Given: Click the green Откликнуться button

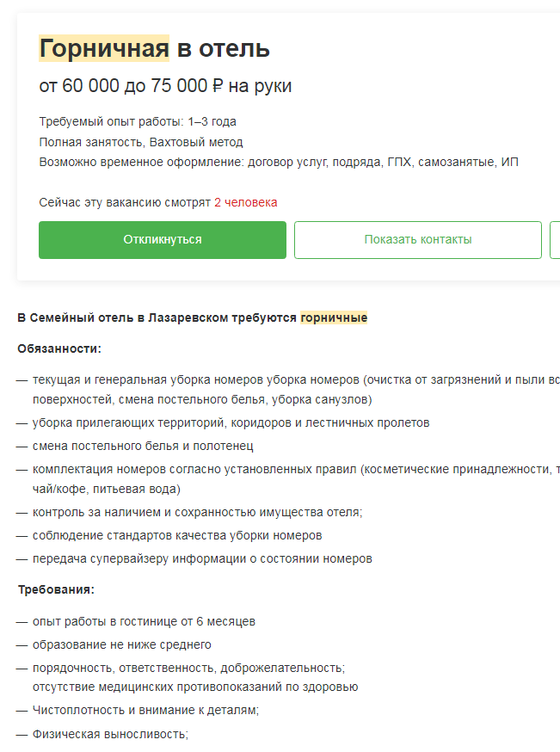Looking at the screenshot, I should [x=162, y=240].
